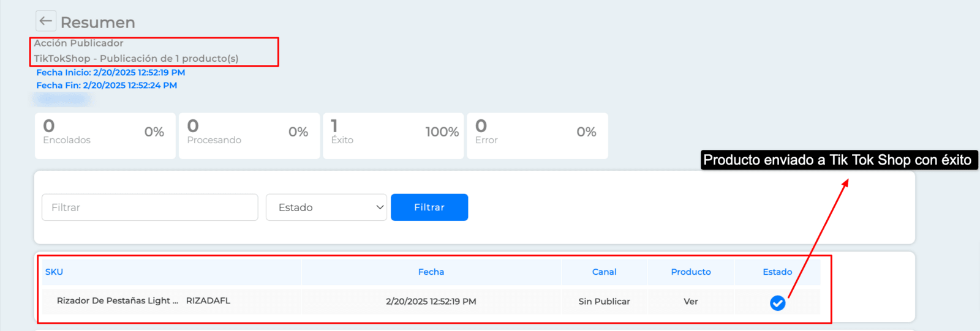Screen dimensions: 980x331
Task: Click the Estado column header
Action: (777, 272)
